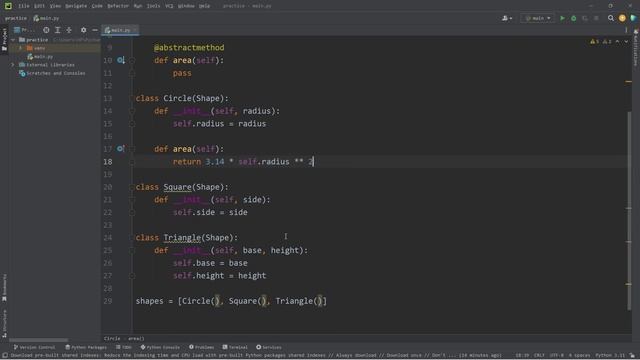Image resolution: width=640 pixels, height=360 pixels.
Task: Collapse the practice root folder
Action: click(x=13, y=40)
